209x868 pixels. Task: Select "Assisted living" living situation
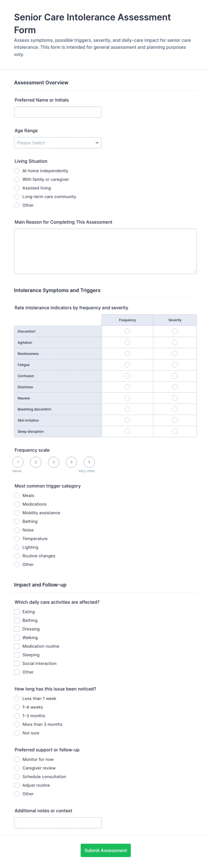click(17, 188)
